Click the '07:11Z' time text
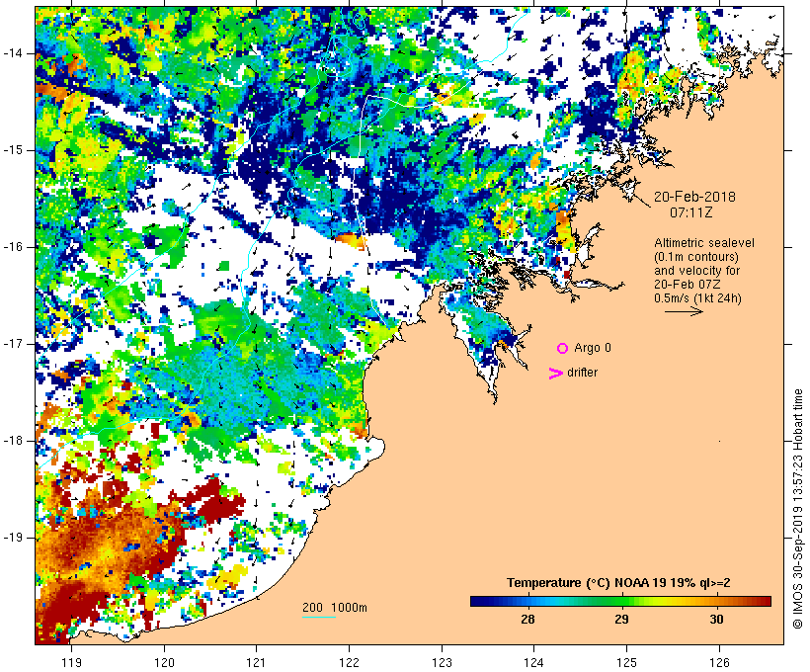810x672 pixels. point(691,212)
